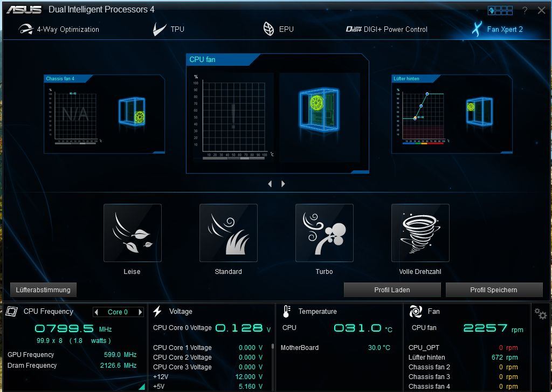
Task: Click the GPU Frequency value 599.0 MHz
Action: pos(120,355)
